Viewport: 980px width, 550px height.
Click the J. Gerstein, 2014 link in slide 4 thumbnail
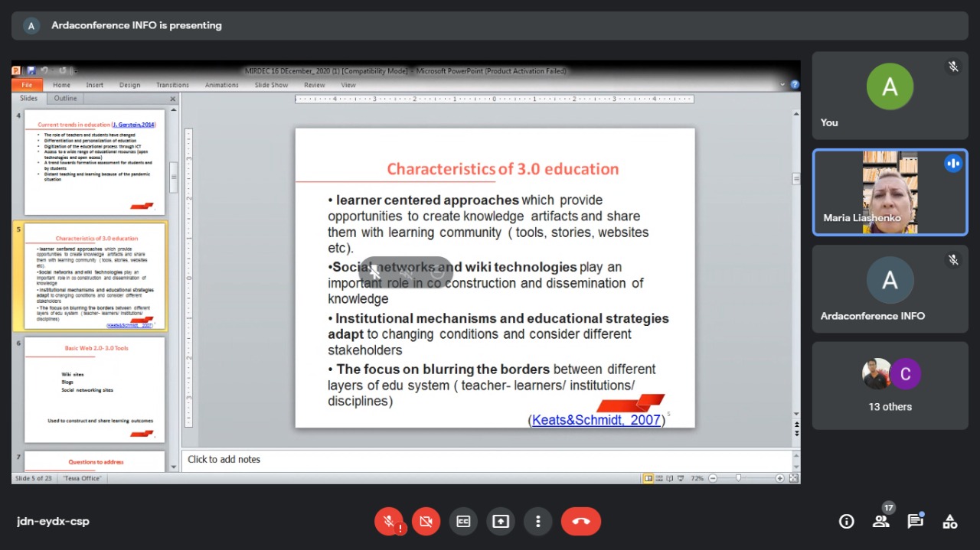[x=133, y=124]
